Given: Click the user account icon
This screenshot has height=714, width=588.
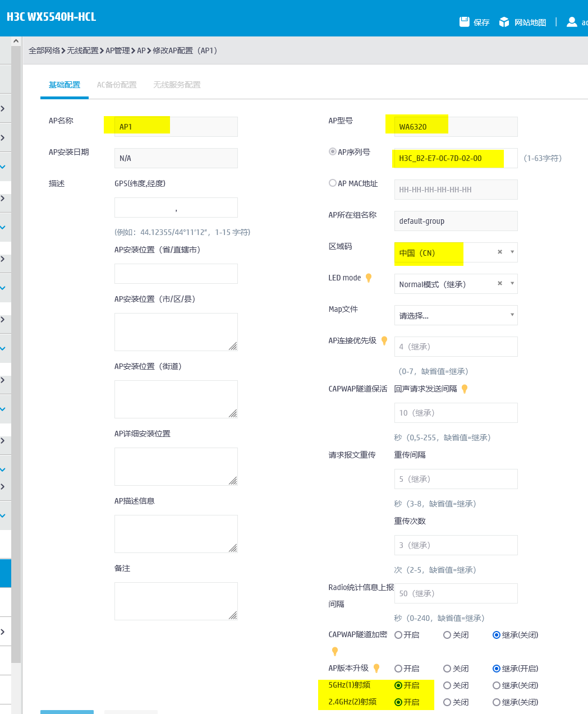Looking at the screenshot, I should click(x=572, y=22).
